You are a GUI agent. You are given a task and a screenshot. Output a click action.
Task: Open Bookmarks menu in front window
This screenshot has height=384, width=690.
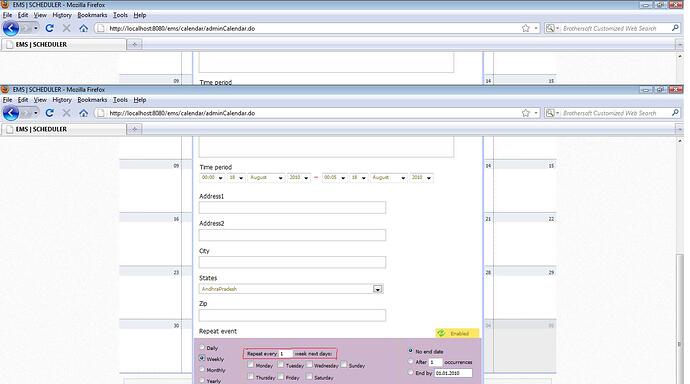tap(92, 100)
